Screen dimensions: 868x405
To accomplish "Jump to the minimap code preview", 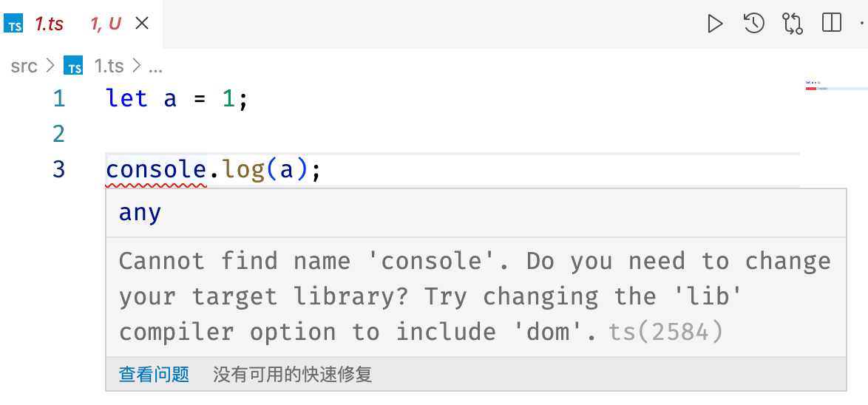I will coord(836,85).
